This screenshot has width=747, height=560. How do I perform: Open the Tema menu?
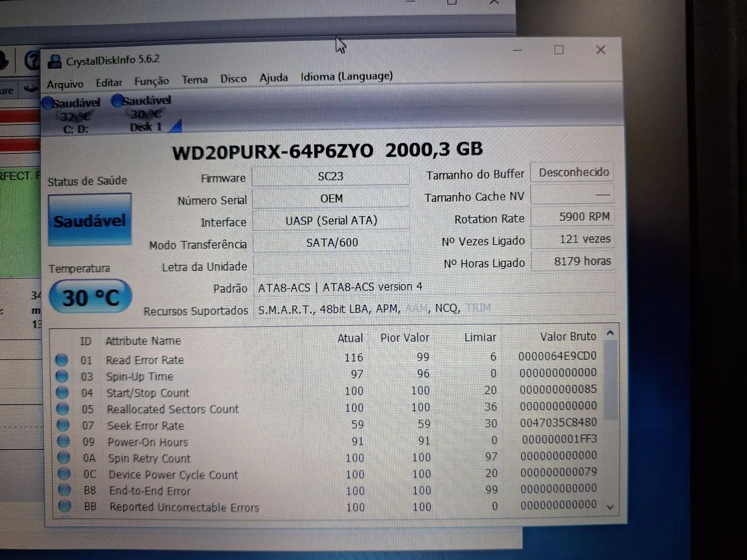coord(194,79)
